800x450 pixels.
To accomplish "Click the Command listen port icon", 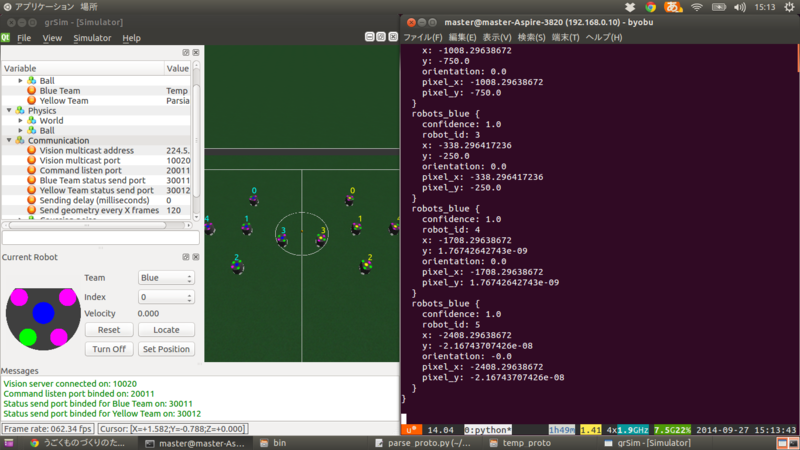I will click(32, 170).
